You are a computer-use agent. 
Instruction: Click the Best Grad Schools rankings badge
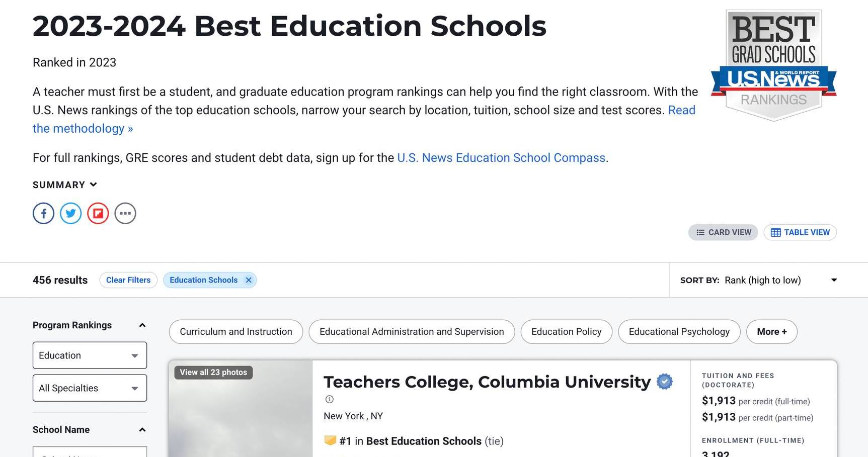coord(773,65)
